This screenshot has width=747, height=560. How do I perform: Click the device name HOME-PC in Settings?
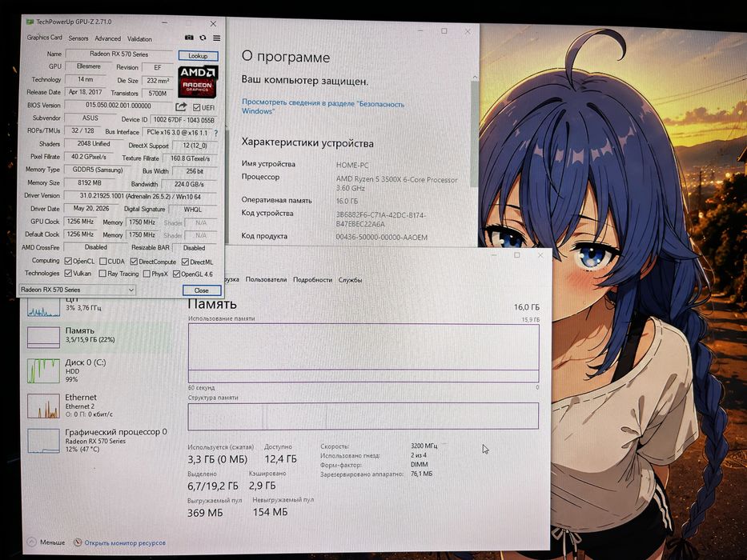click(x=352, y=166)
